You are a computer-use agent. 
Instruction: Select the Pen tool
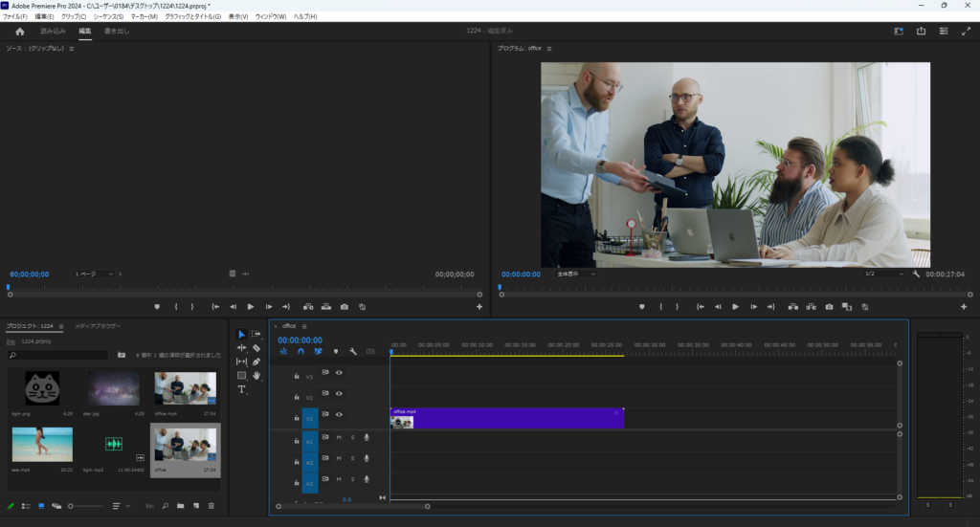[256, 362]
